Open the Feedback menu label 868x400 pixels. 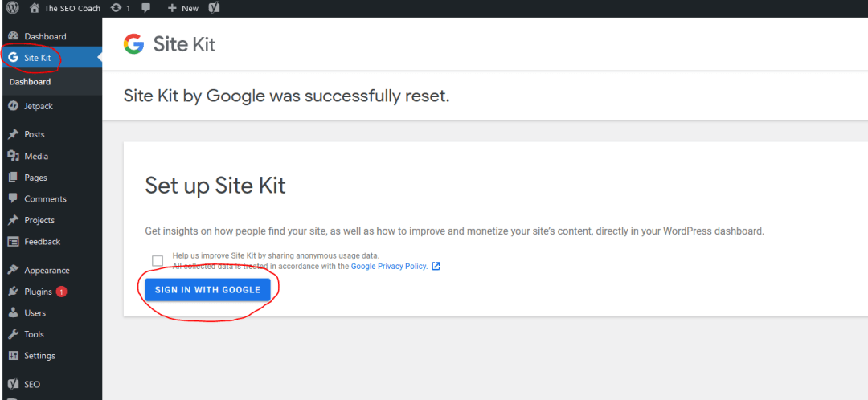coord(43,242)
